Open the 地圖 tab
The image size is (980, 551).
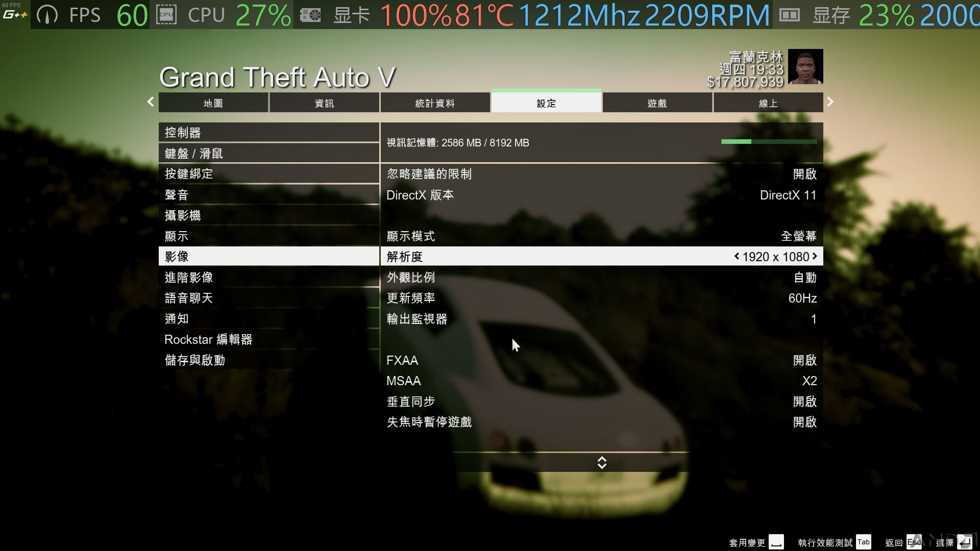click(213, 103)
